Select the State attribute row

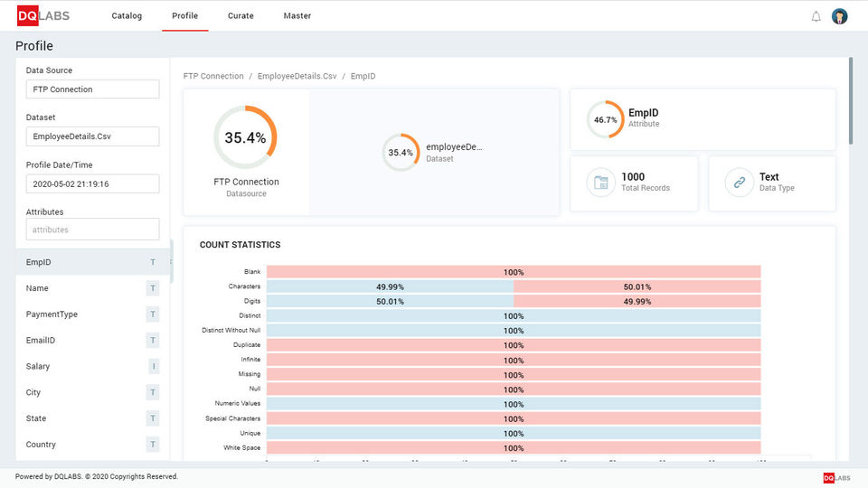coord(92,418)
